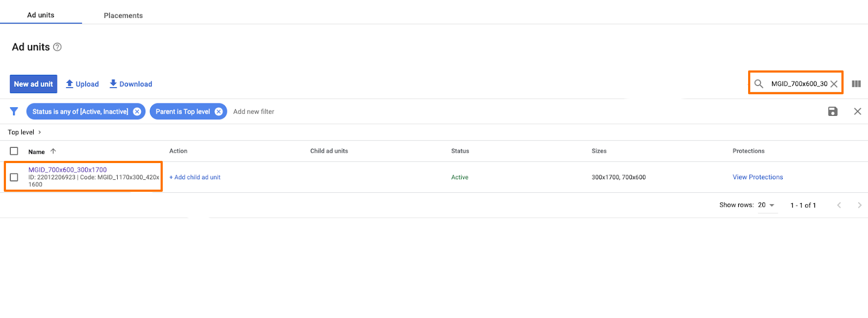Clear the search field with X icon

coord(834,84)
